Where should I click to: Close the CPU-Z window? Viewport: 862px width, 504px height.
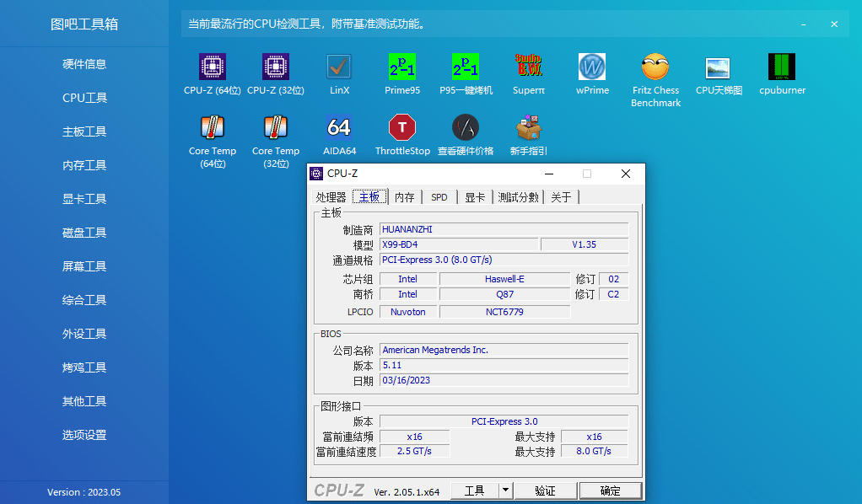(626, 174)
